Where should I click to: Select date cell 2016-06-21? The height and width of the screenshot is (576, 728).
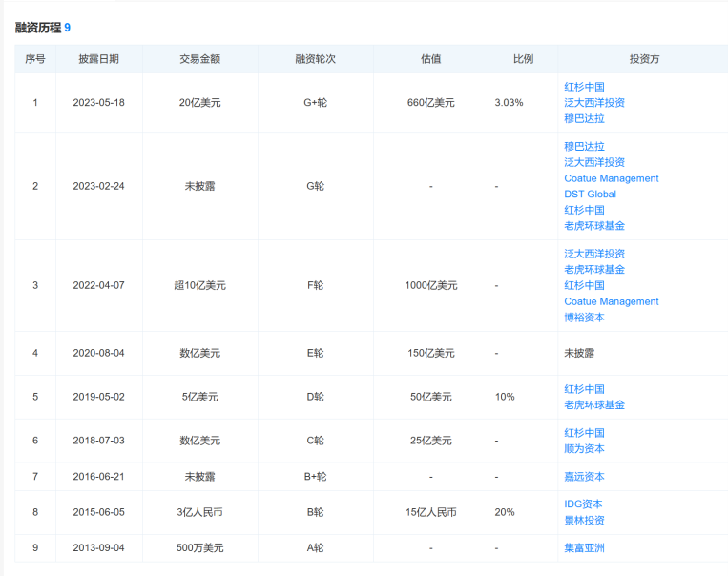pos(99,477)
